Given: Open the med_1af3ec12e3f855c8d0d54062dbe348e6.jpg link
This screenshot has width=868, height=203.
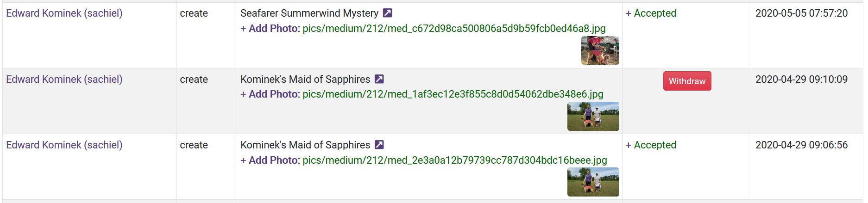Looking at the screenshot, I should click(x=453, y=94).
